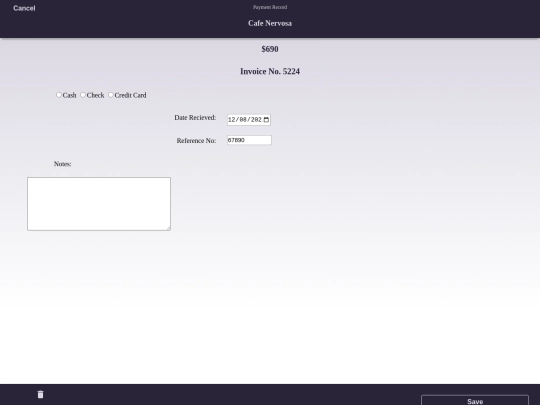Click the Notes label

pyautogui.click(x=63, y=164)
